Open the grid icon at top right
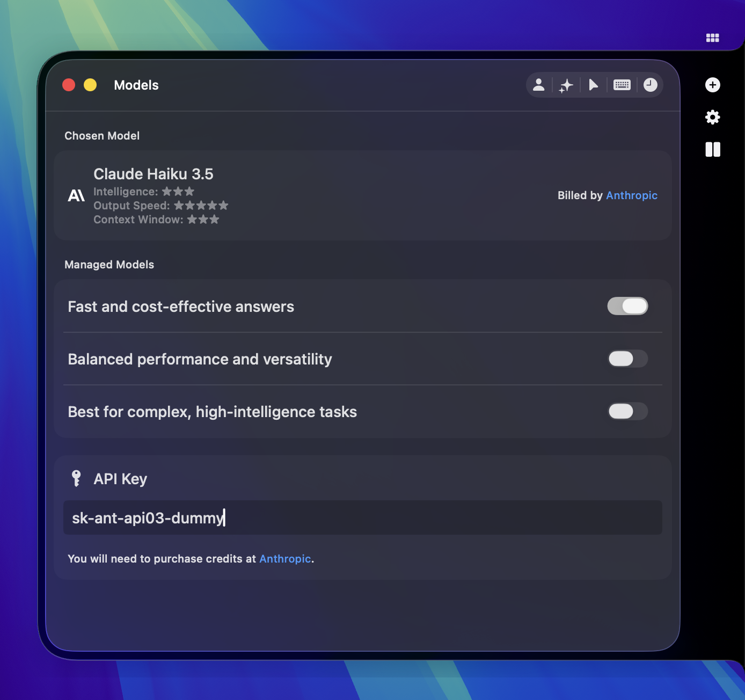This screenshot has width=745, height=700. coord(713,38)
